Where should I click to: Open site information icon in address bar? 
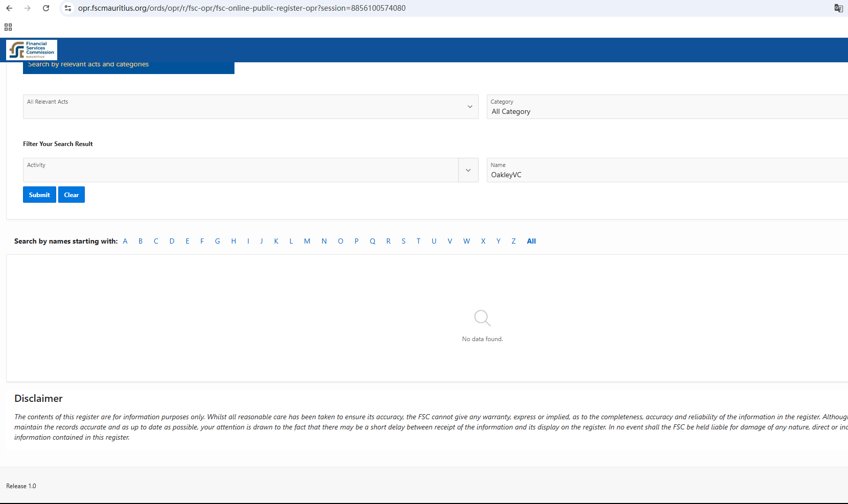pos(68,8)
